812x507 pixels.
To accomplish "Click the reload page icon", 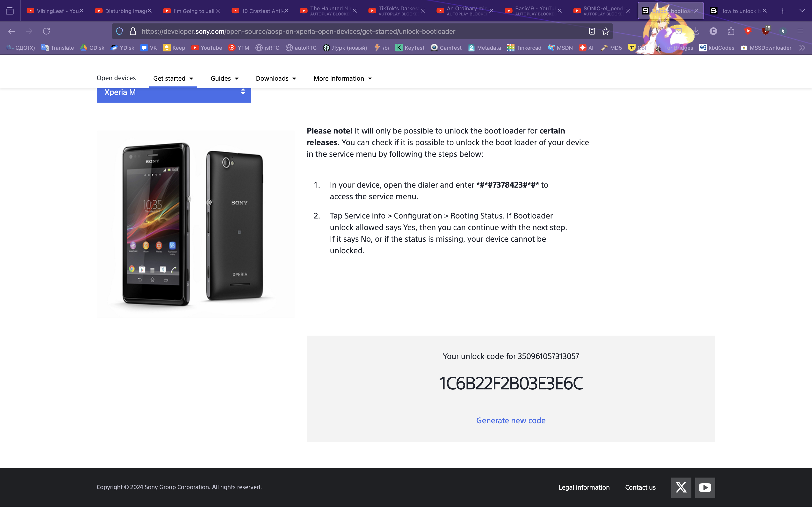I will tap(46, 31).
